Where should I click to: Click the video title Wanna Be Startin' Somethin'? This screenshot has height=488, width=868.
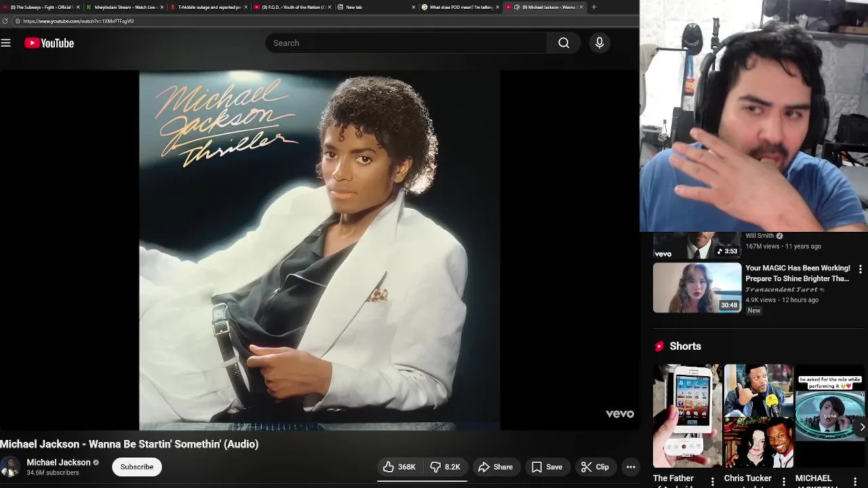pyautogui.click(x=129, y=445)
